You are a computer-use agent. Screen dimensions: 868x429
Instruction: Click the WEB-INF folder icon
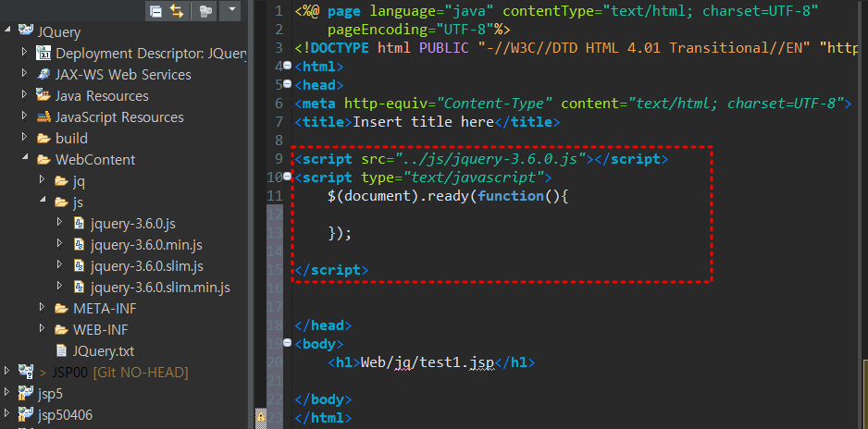click(x=61, y=329)
